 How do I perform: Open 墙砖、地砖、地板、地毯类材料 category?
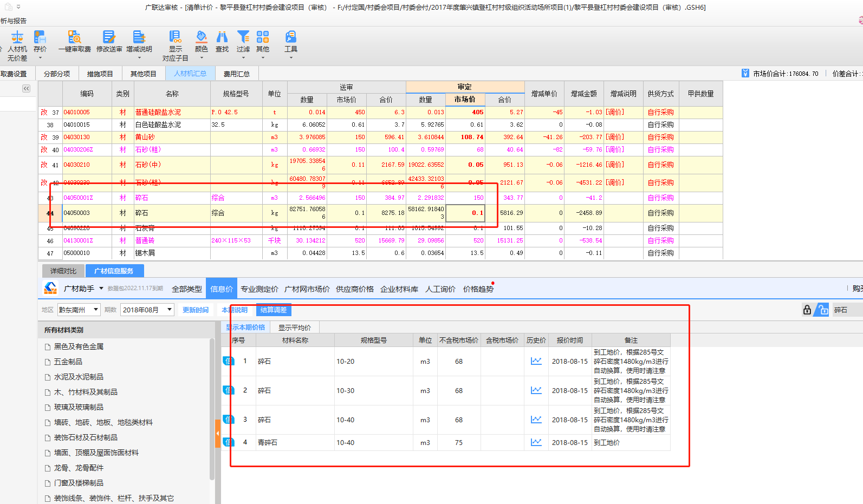click(x=103, y=422)
